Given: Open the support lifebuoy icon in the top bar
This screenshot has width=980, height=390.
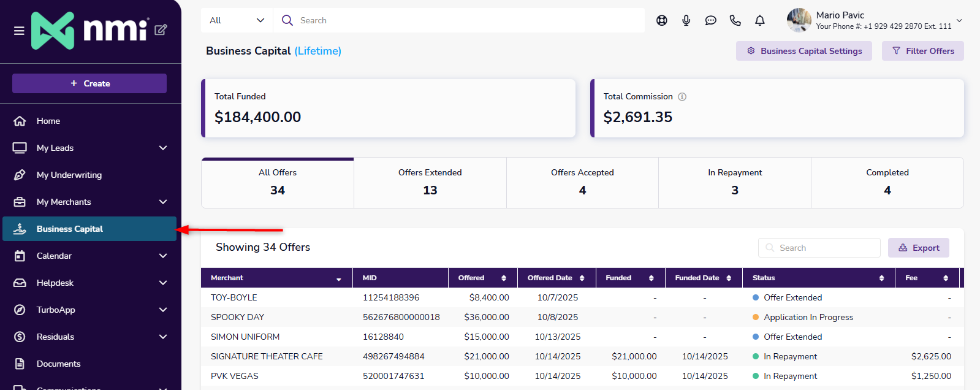Looking at the screenshot, I should click(x=661, y=20).
